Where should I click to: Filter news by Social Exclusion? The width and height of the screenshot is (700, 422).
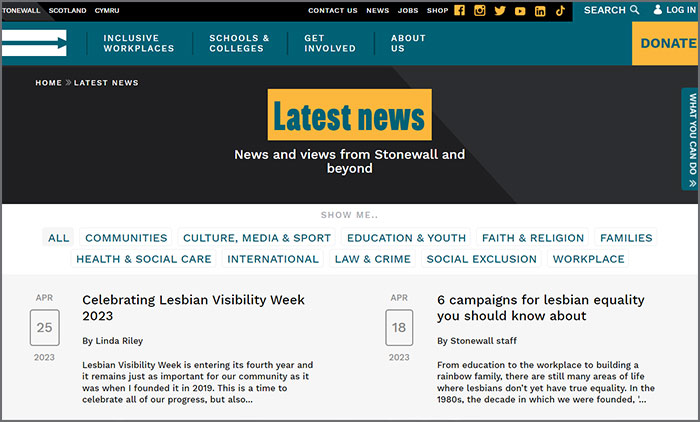(481, 259)
